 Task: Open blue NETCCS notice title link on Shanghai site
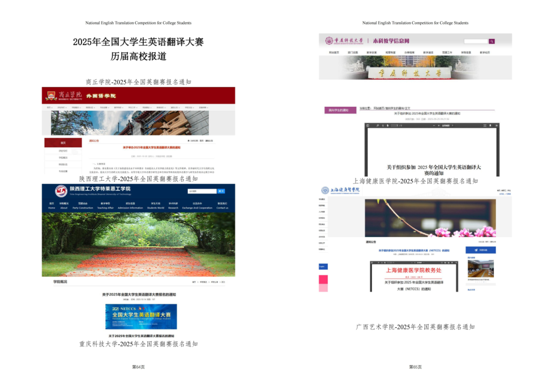(x=414, y=250)
